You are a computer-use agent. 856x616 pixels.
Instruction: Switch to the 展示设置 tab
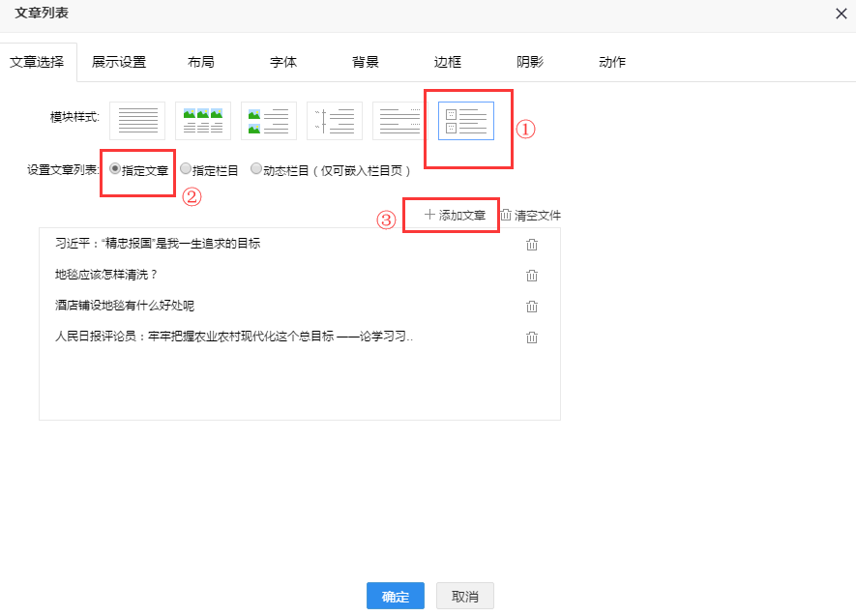tap(119, 62)
